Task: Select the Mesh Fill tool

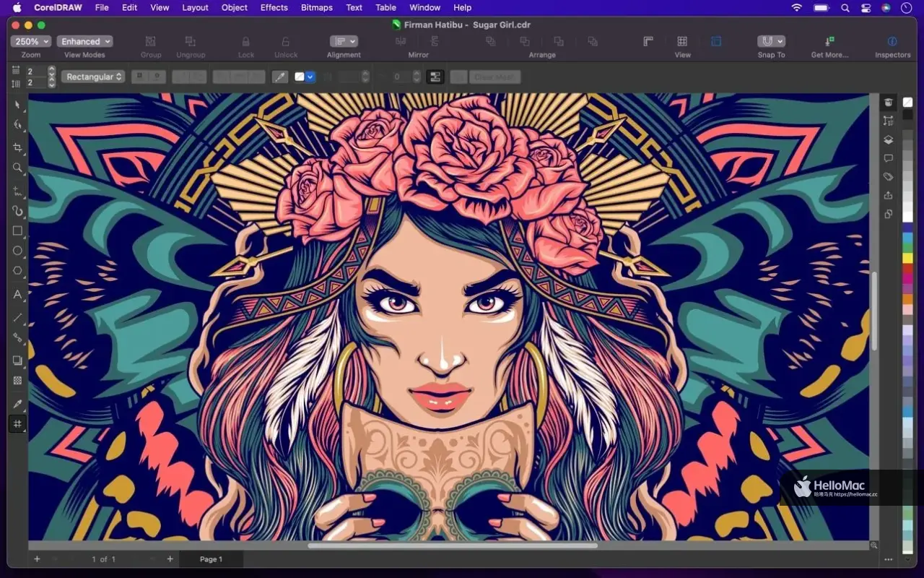Action: click(18, 424)
